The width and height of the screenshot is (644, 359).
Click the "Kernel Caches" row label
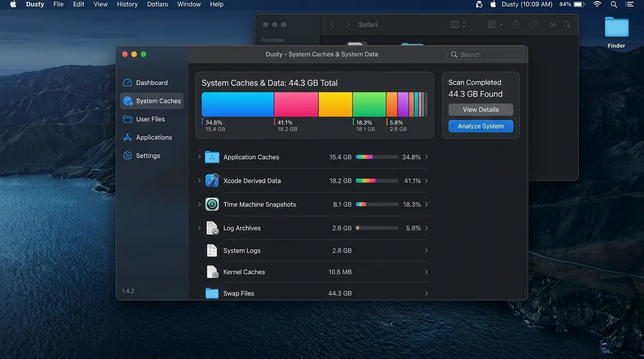(244, 272)
